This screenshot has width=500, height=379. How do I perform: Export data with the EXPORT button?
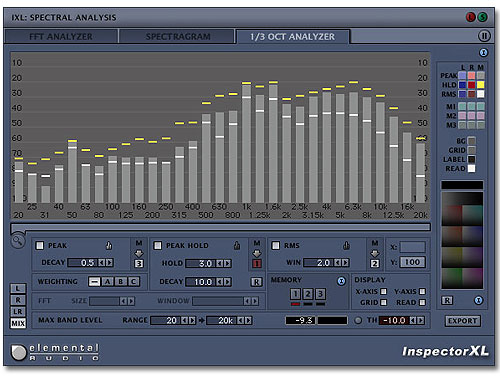[x=463, y=321]
